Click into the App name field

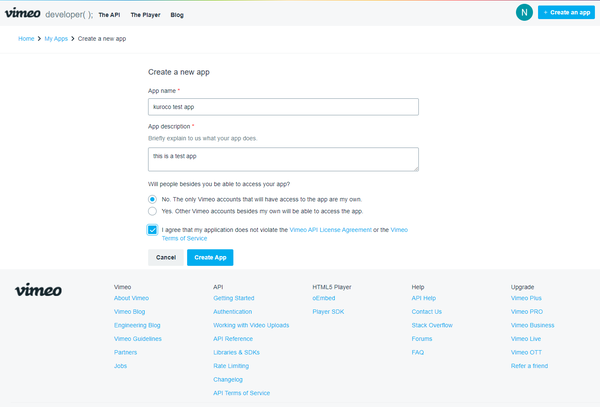pyautogui.click(x=283, y=107)
